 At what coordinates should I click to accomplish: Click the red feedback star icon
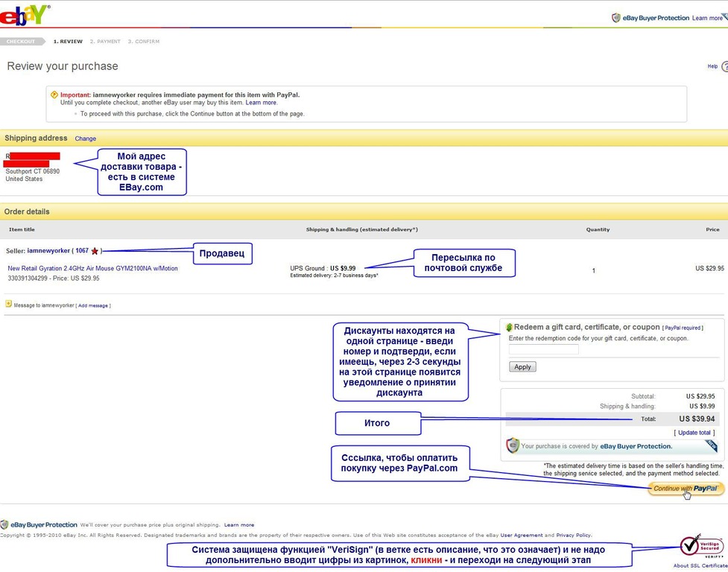(95, 251)
